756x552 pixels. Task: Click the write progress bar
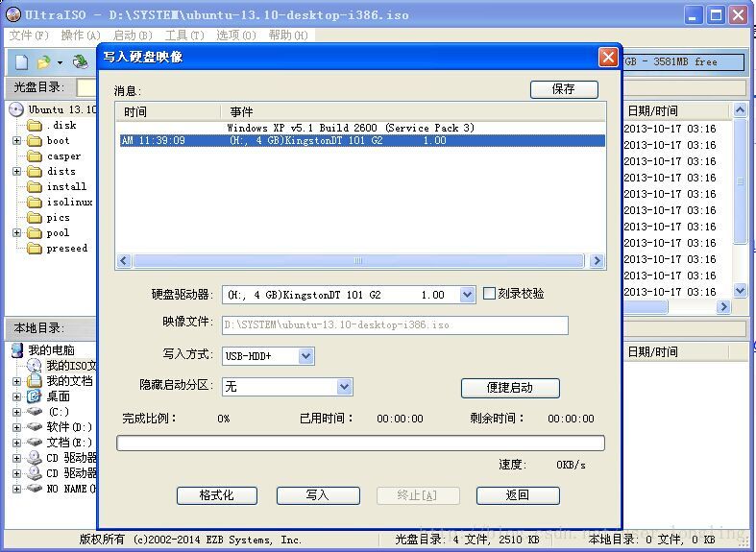coord(360,444)
